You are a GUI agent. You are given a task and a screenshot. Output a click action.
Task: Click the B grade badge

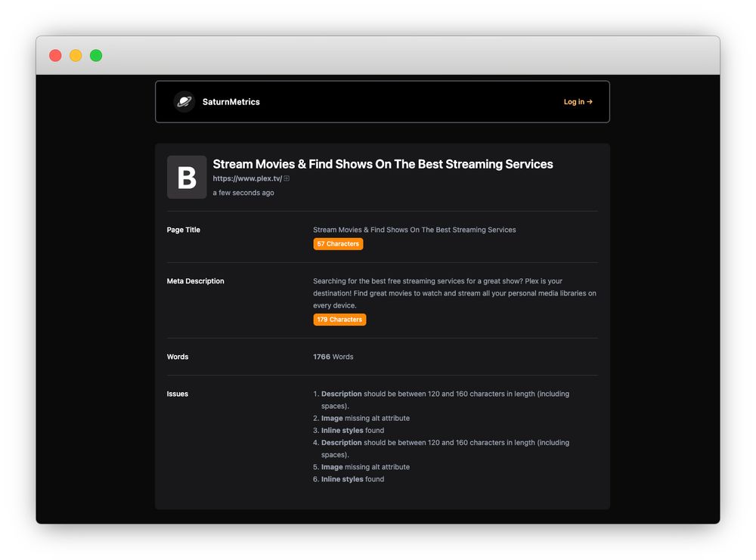tap(187, 177)
